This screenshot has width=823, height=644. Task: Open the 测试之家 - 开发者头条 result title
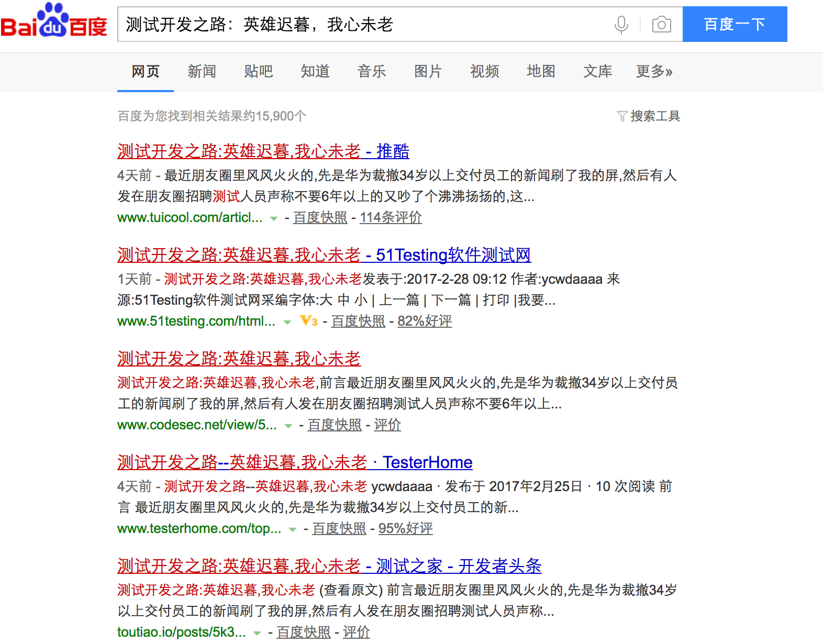(x=329, y=566)
